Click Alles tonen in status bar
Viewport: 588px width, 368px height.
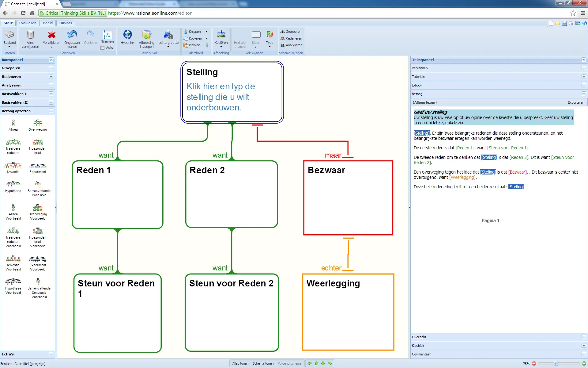click(x=240, y=363)
